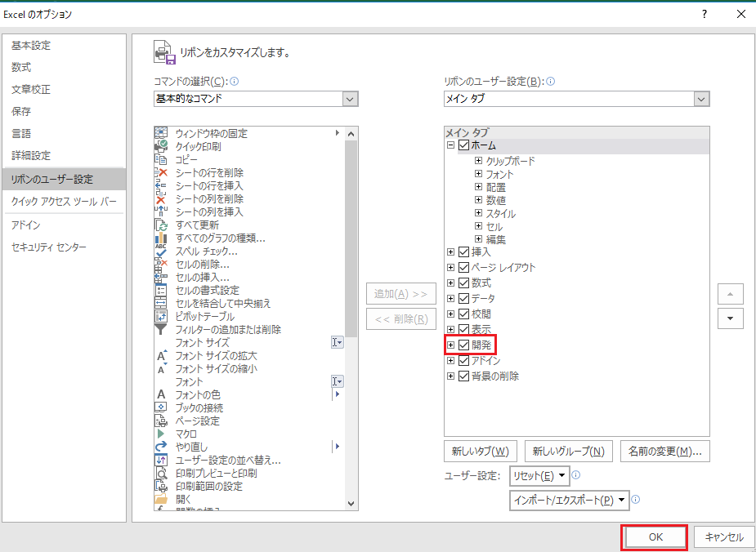Click the ピボットテーブル icon
Image resolution: width=756 pixels, height=552 pixels.
[x=160, y=317]
